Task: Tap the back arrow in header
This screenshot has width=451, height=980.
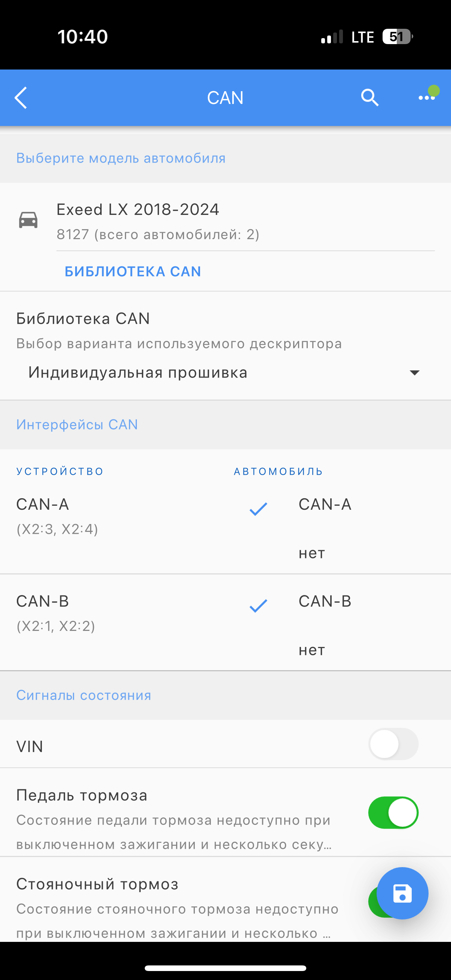Action: (21, 98)
